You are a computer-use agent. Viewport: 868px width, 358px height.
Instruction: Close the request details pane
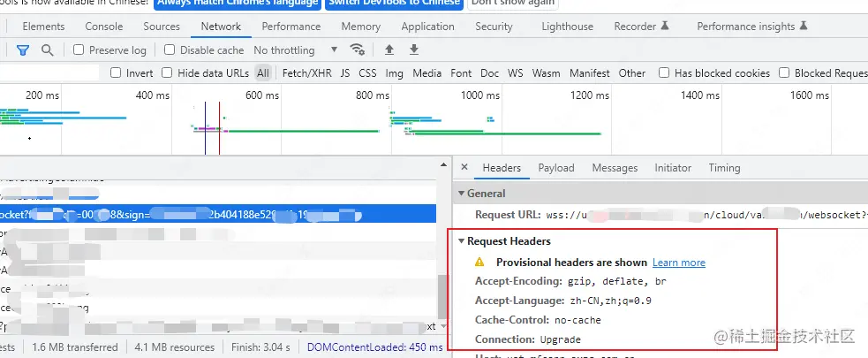pyautogui.click(x=464, y=167)
